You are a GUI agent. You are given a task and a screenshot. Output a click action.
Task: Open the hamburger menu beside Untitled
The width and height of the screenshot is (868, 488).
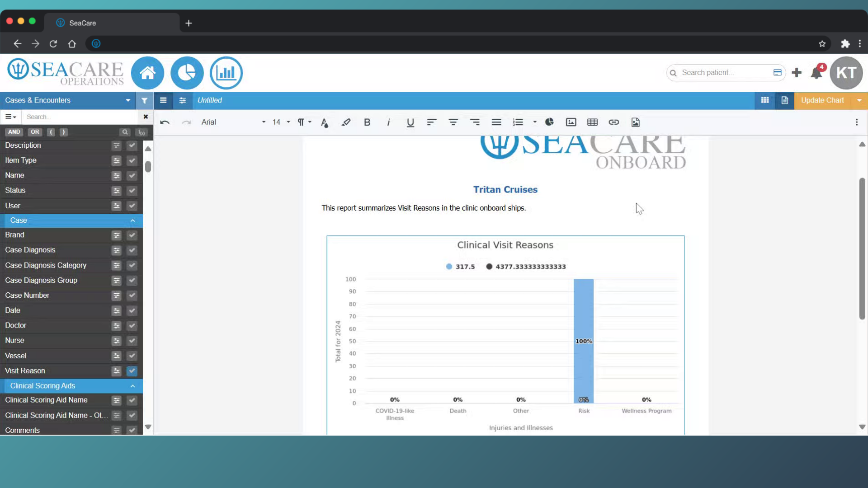[163, 100]
